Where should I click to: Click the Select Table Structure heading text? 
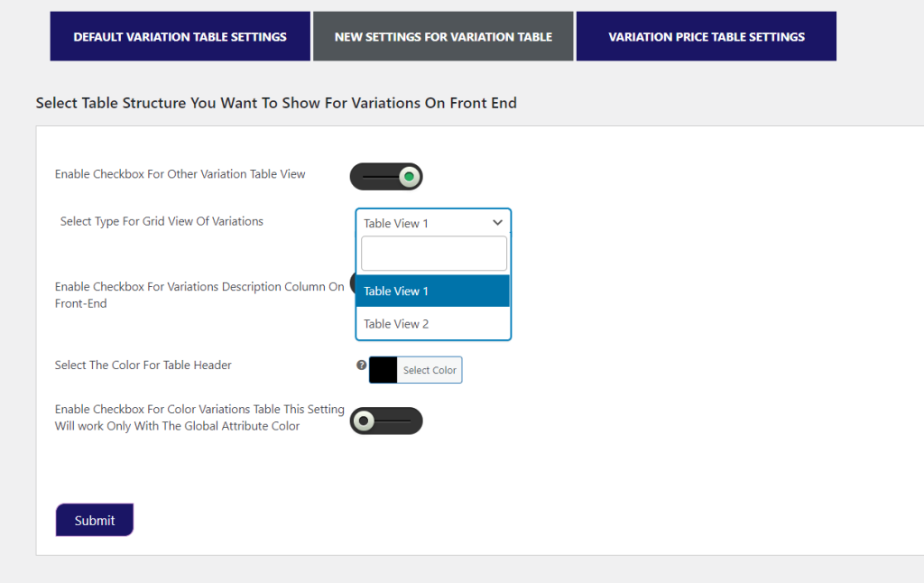click(x=275, y=103)
